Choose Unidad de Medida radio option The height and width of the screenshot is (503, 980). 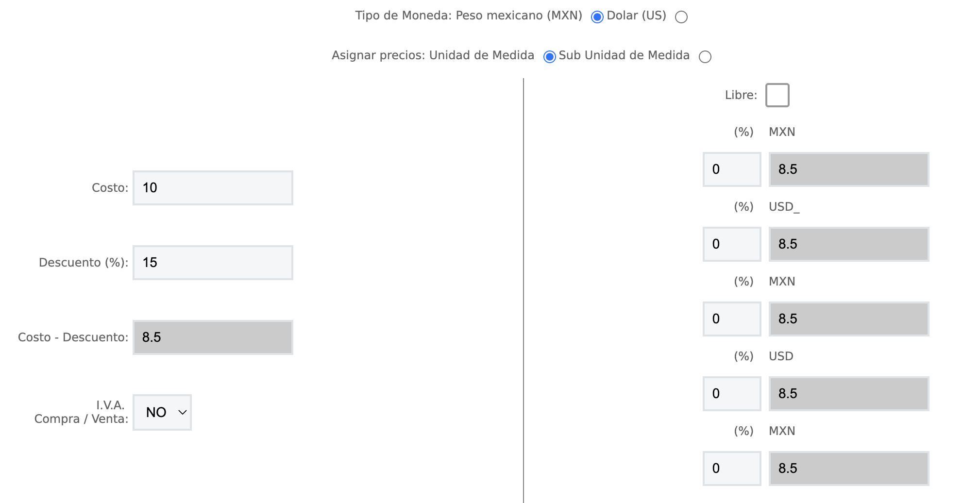549,57
